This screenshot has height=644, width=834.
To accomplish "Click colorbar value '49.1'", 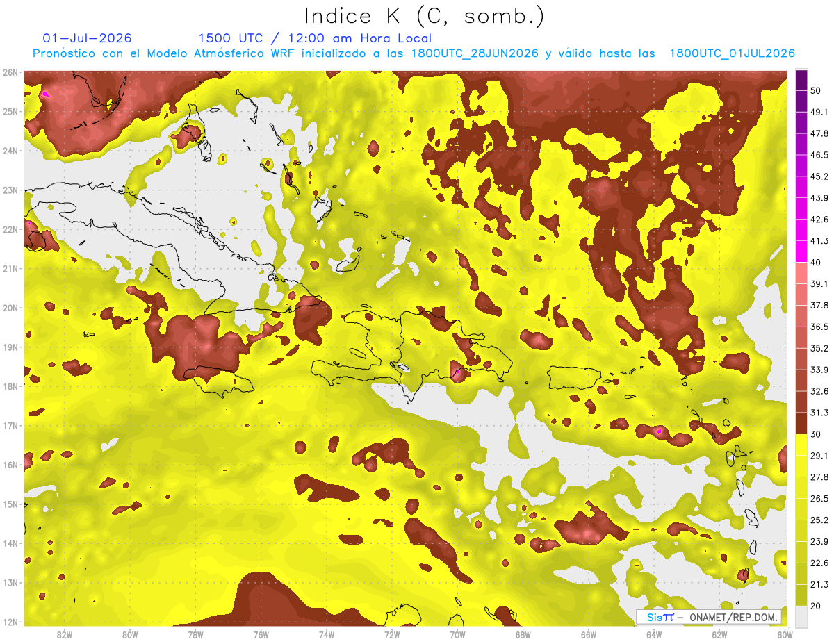I will tap(819, 111).
